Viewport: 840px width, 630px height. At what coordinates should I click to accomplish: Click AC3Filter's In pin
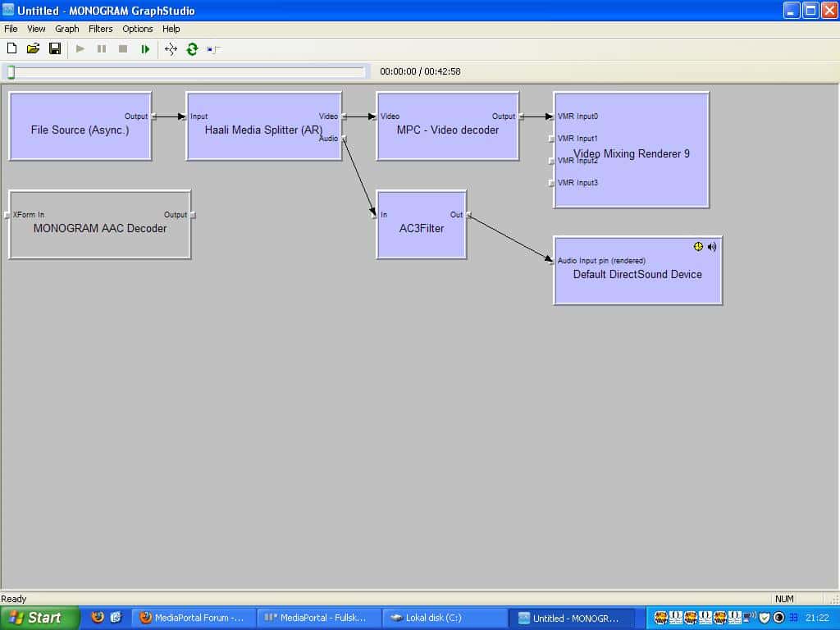pyautogui.click(x=374, y=215)
